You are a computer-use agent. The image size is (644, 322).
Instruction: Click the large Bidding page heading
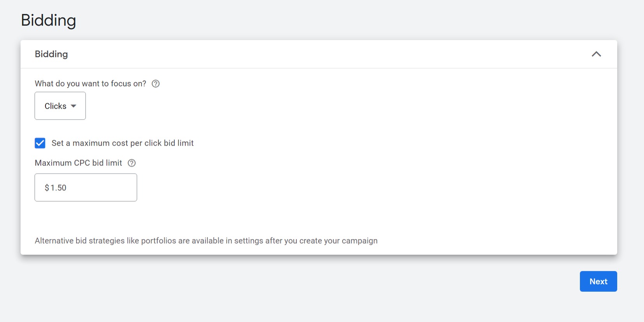pyautogui.click(x=49, y=20)
